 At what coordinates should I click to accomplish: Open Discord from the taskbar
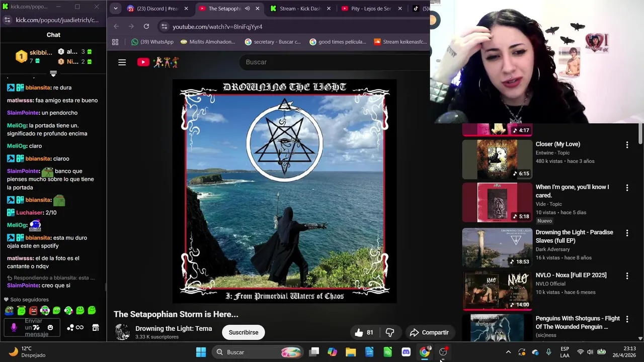406,352
